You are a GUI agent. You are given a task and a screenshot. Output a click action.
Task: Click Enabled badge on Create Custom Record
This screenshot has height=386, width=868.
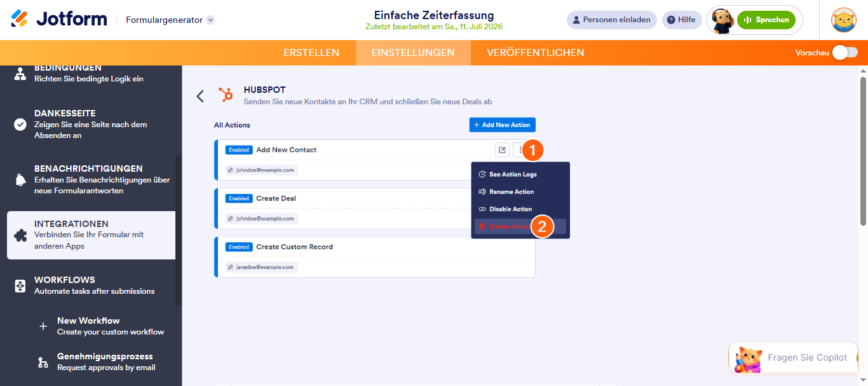click(239, 247)
